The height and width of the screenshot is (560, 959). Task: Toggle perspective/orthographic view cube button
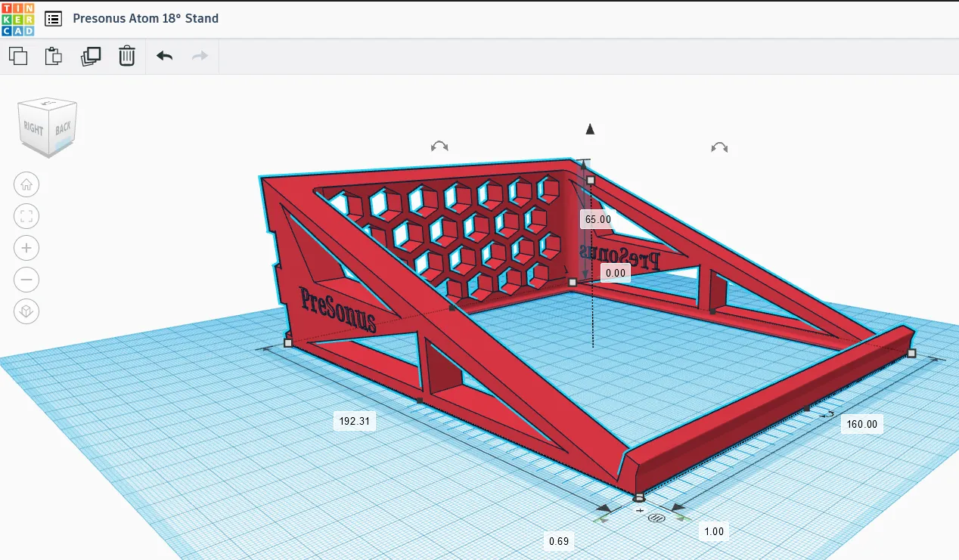click(26, 311)
